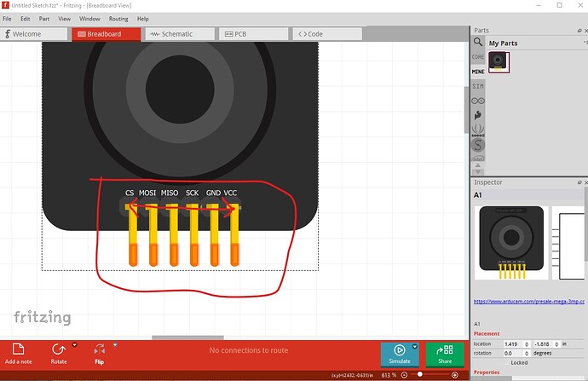The width and height of the screenshot is (588, 381).
Task: Click the SCK pin on the camera
Action: click(x=194, y=234)
